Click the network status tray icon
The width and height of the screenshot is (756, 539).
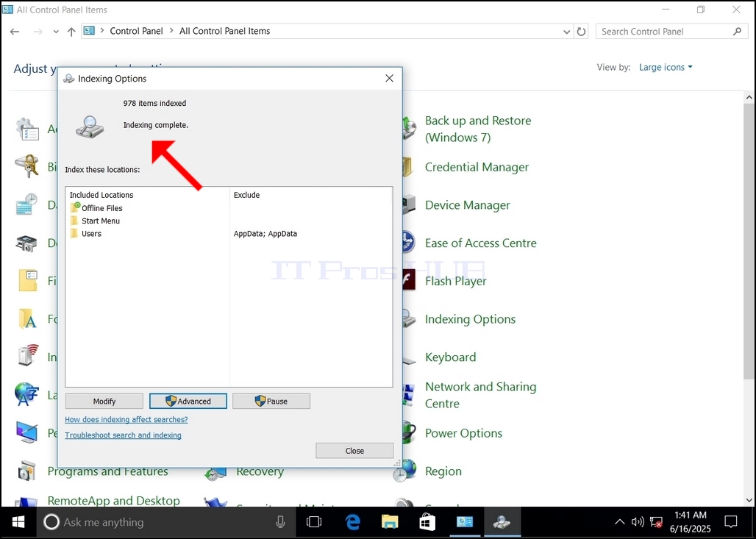click(656, 521)
